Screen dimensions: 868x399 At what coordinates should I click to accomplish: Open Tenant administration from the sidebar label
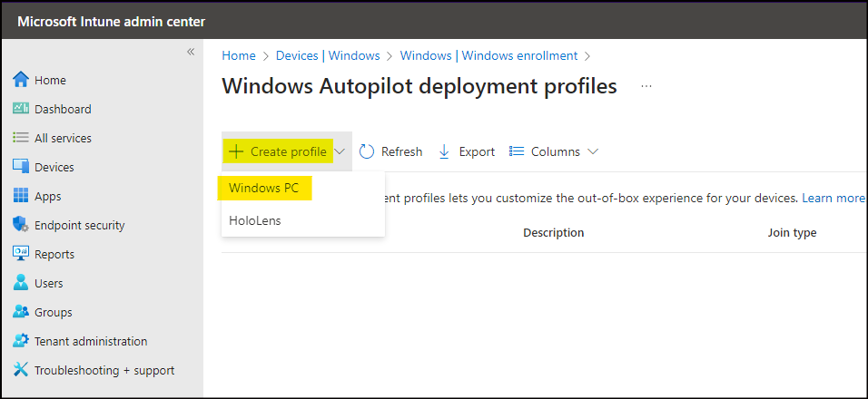point(91,341)
